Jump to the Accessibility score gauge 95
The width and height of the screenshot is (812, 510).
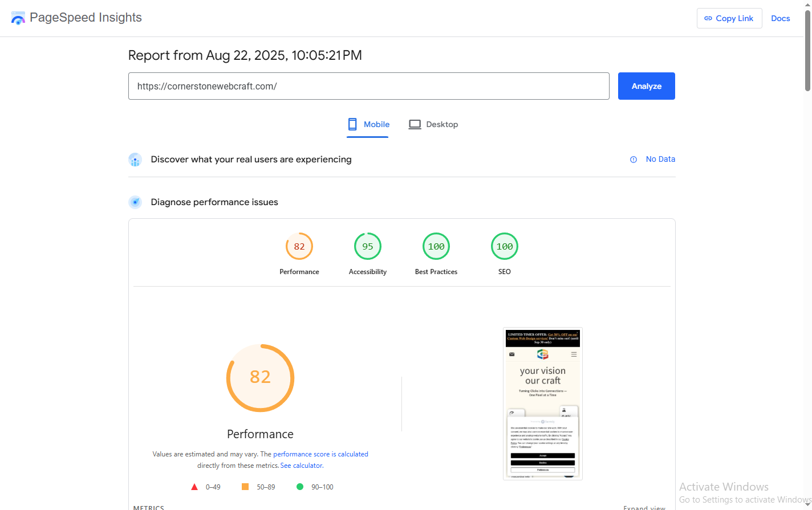point(368,247)
